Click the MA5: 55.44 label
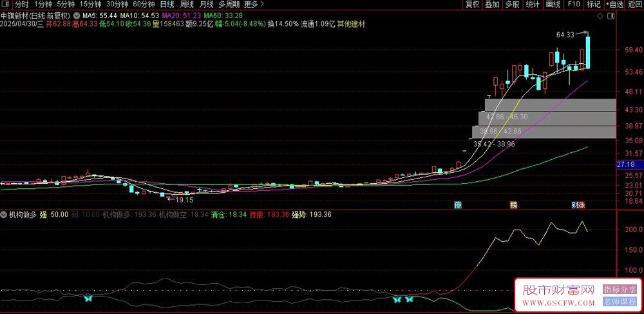 100,15
